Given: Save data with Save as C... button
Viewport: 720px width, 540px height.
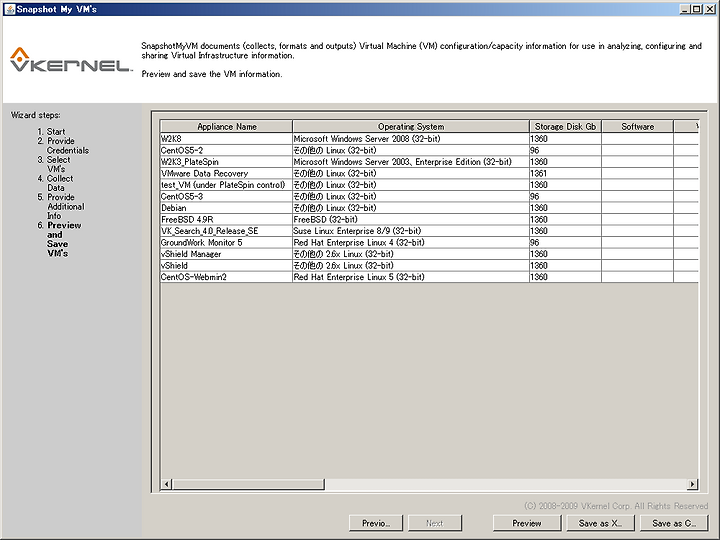Looking at the screenshot, I should [674, 523].
